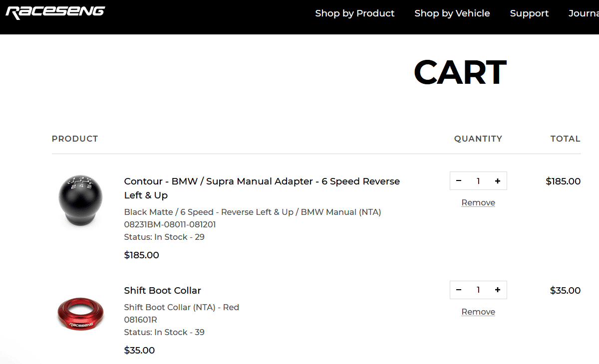
Task: Click the part number 08231BM-08011-081201
Action: click(170, 224)
